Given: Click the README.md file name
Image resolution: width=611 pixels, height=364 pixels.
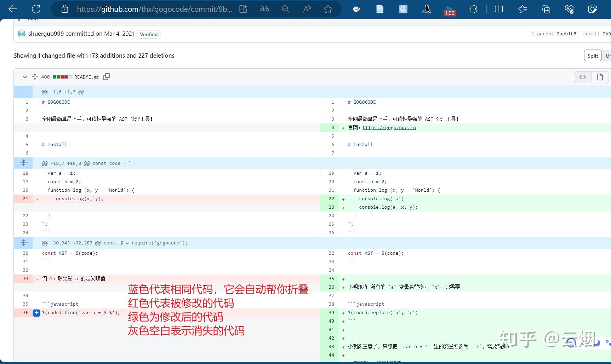Looking at the screenshot, I should [87, 77].
